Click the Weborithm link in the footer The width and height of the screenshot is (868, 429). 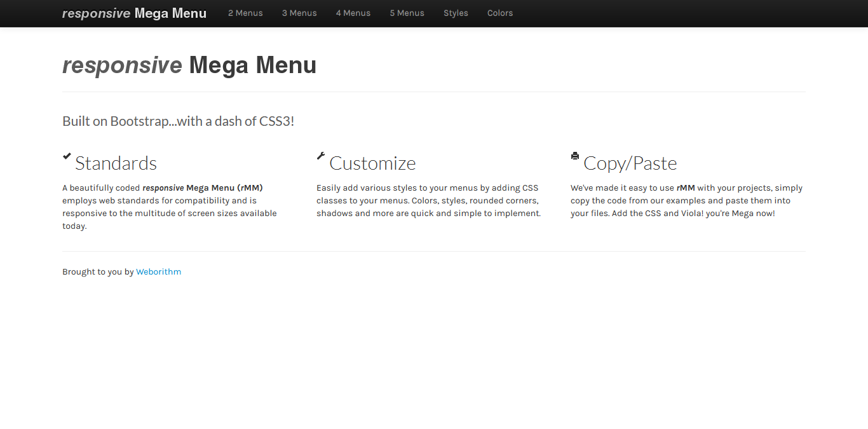click(158, 271)
